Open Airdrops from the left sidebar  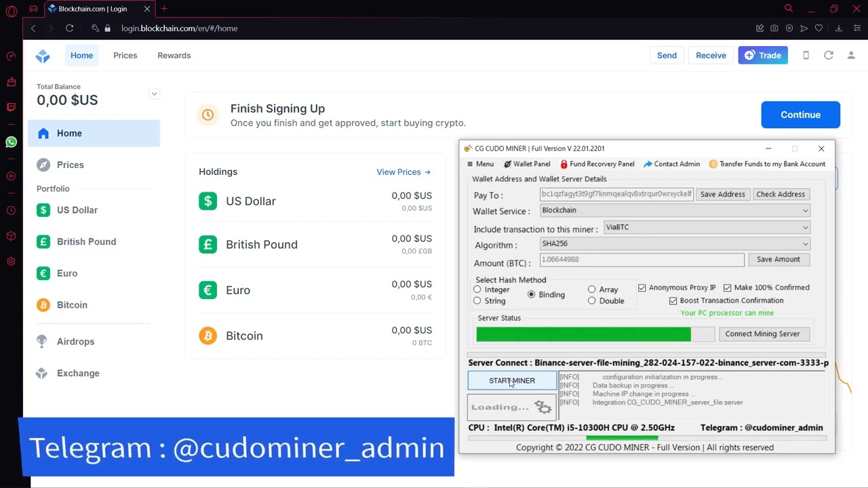tap(75, 342)
